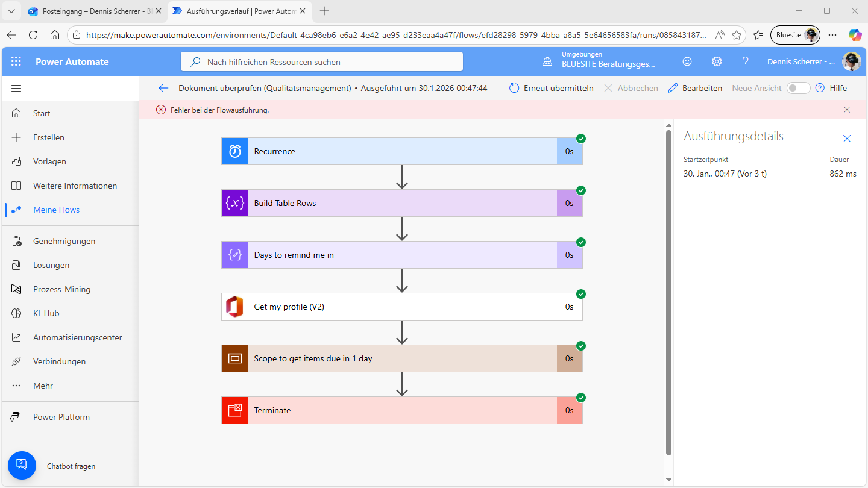Click Erneut übermitteln button
The width and height of the screenshot is (868, 488).
click(x=551, y=88)
